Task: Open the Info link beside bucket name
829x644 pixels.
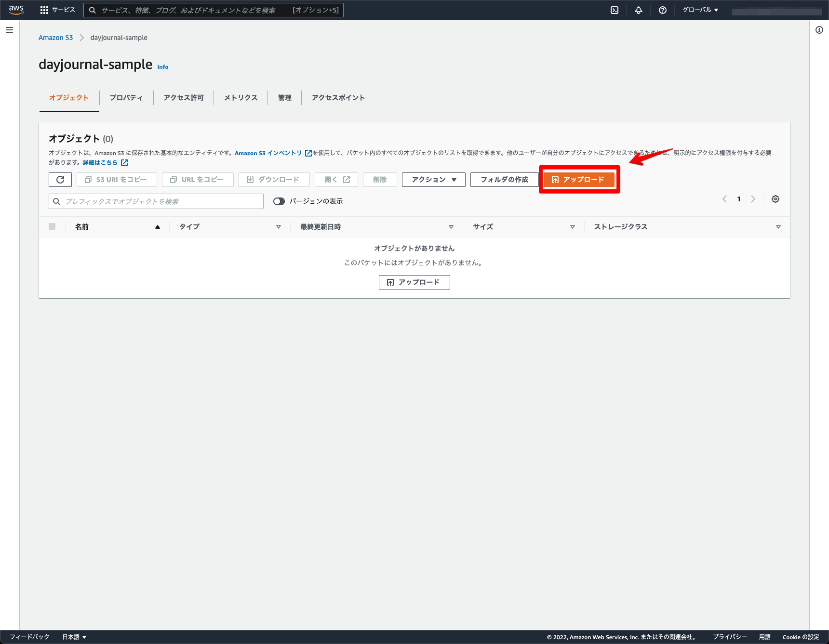Action: click(x=163, y=67)
